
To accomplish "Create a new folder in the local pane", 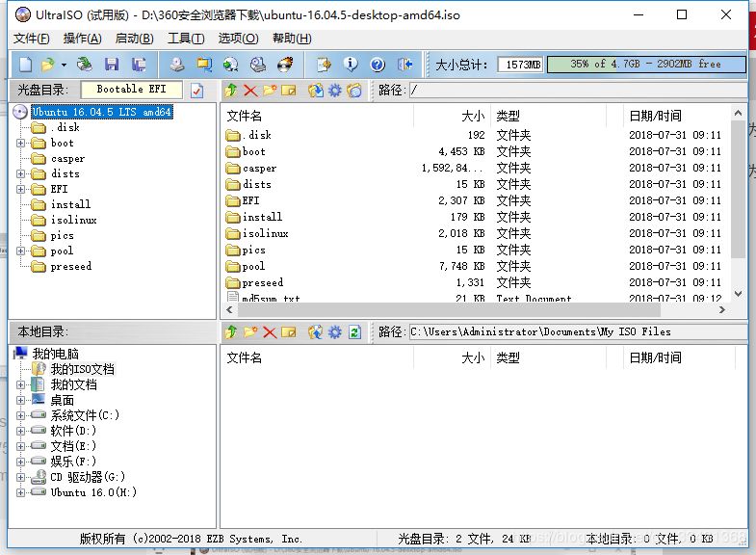I will 250,331.
